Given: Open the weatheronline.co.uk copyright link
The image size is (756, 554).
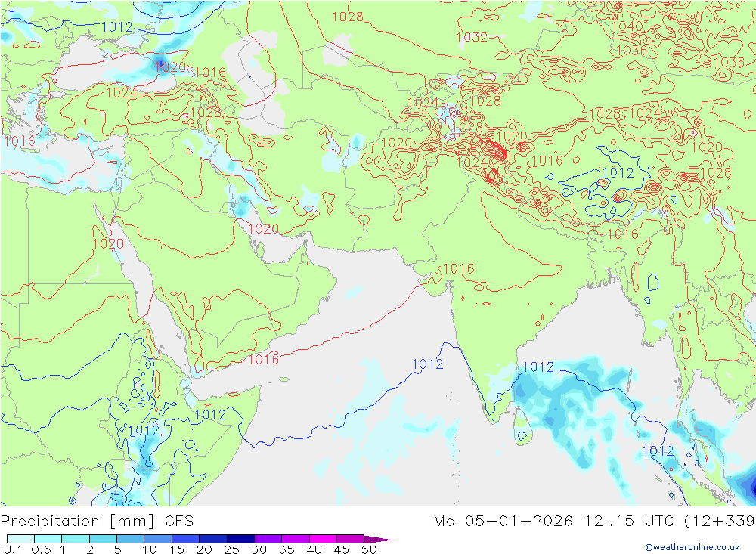Looking at the screenshot, I should point(692,546).
